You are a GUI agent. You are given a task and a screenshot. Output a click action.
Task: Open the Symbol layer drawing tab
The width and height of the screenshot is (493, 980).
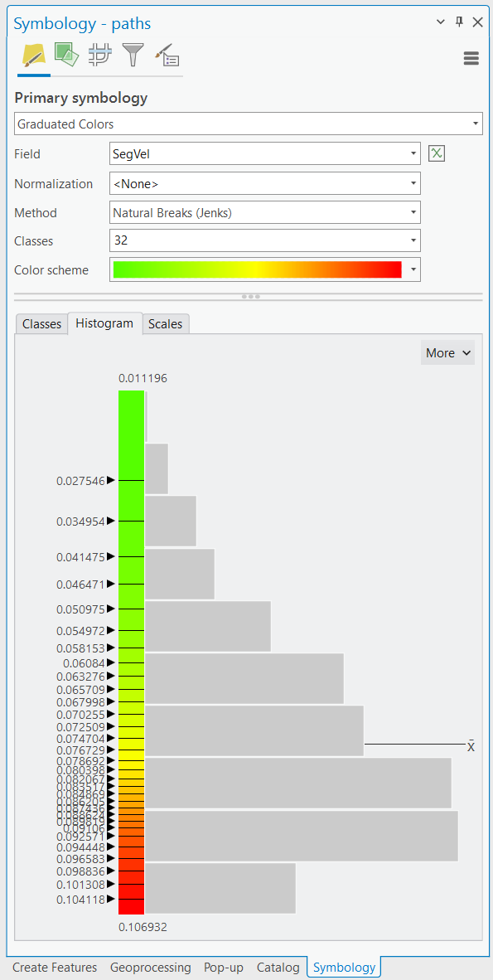(x=100, y=55)
